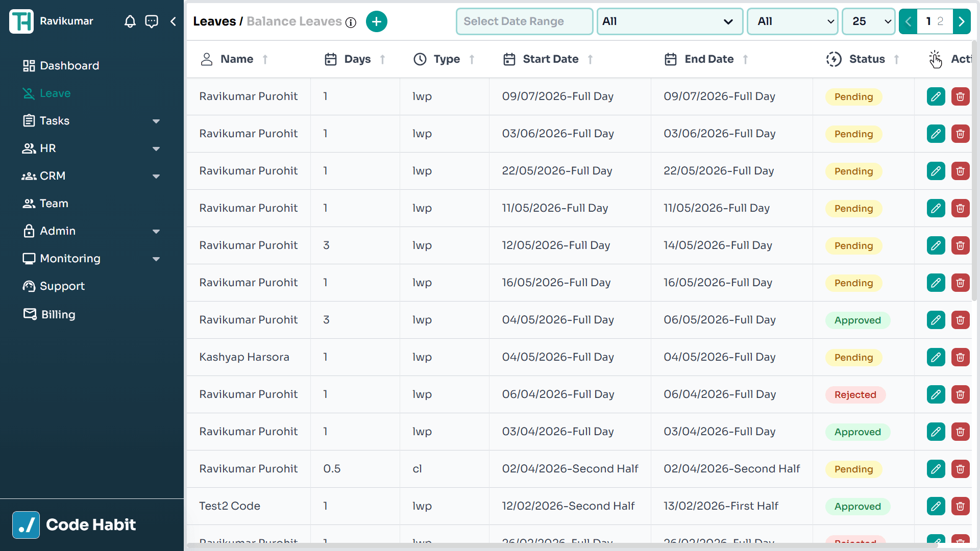Delete the rejected 06/04/2026 leave

point(961,394)
